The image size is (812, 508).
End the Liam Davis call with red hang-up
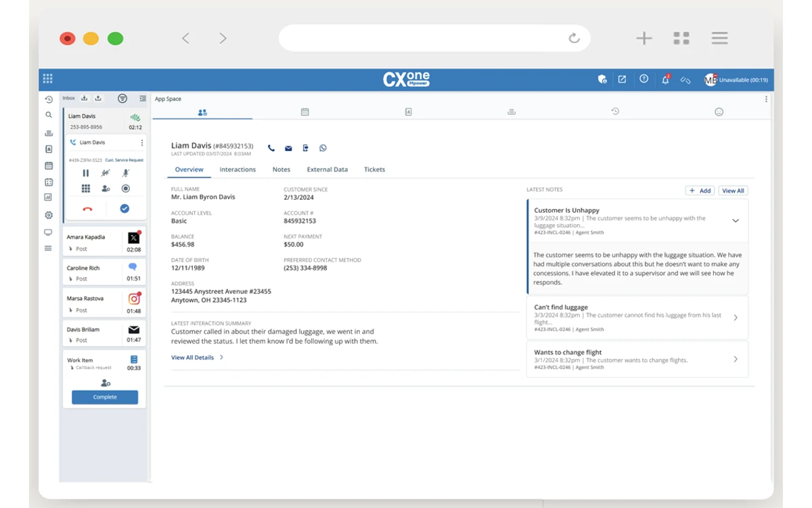[x=87, y=209]
